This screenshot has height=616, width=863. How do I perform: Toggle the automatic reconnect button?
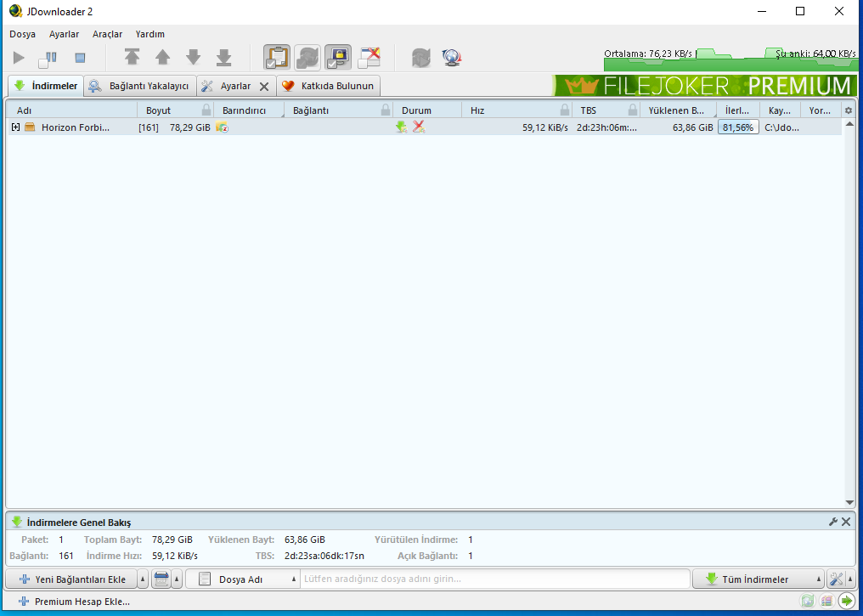click(307, 58)
